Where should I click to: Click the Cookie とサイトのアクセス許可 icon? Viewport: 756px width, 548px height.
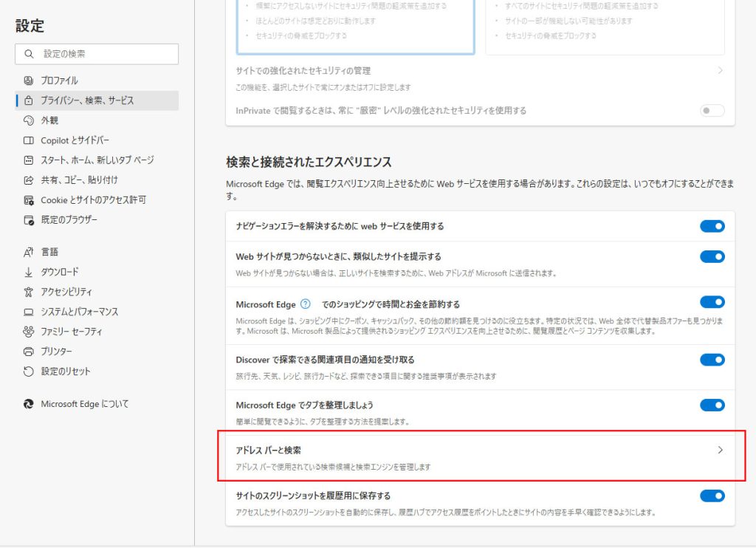29,200
